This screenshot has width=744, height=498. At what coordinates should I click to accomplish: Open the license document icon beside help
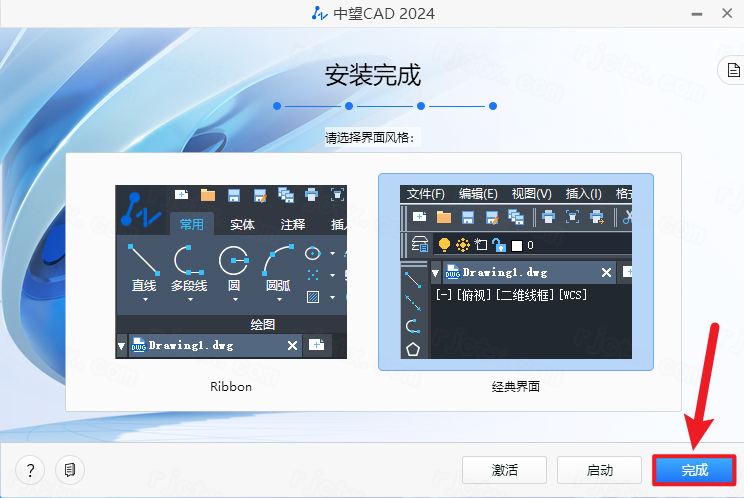click(68, 469)
